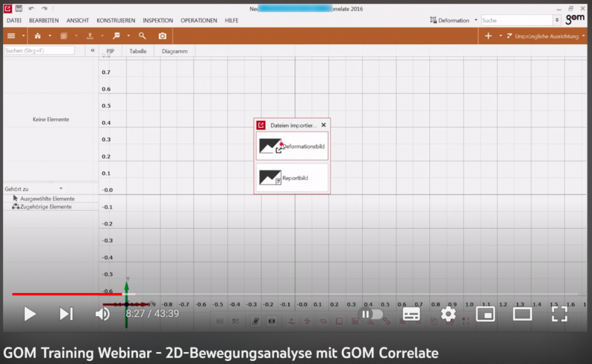Click the video play button

(x=30, y=314)
